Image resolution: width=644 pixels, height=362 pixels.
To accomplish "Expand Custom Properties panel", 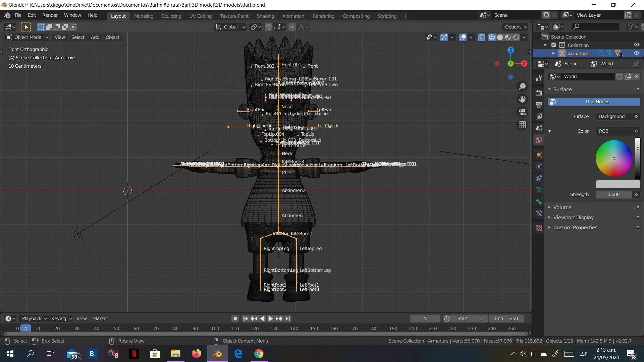I will [x=575, y=227].
